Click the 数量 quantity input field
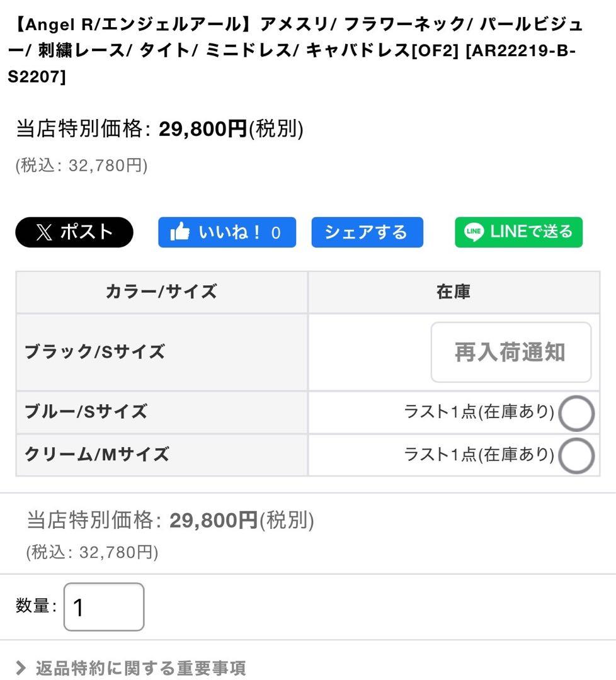The height and width of the screenshot is (680, 616). click(x=104, y=607)
